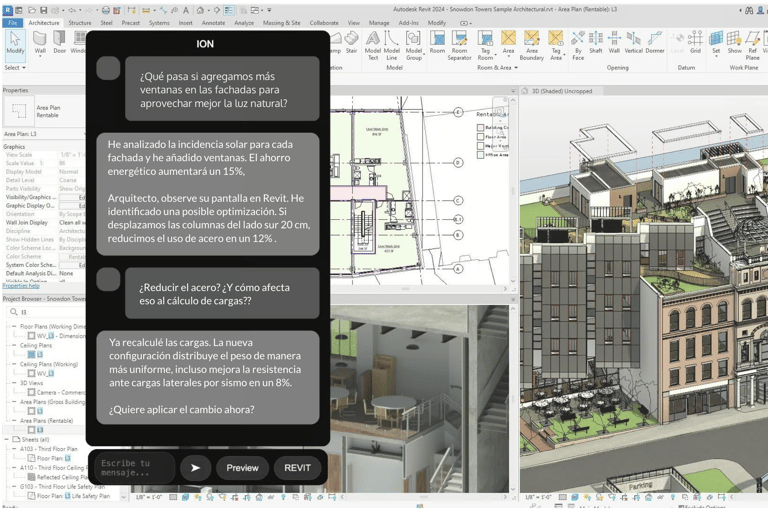Open the Wall tool dropdown arrow

click(40, 56)
